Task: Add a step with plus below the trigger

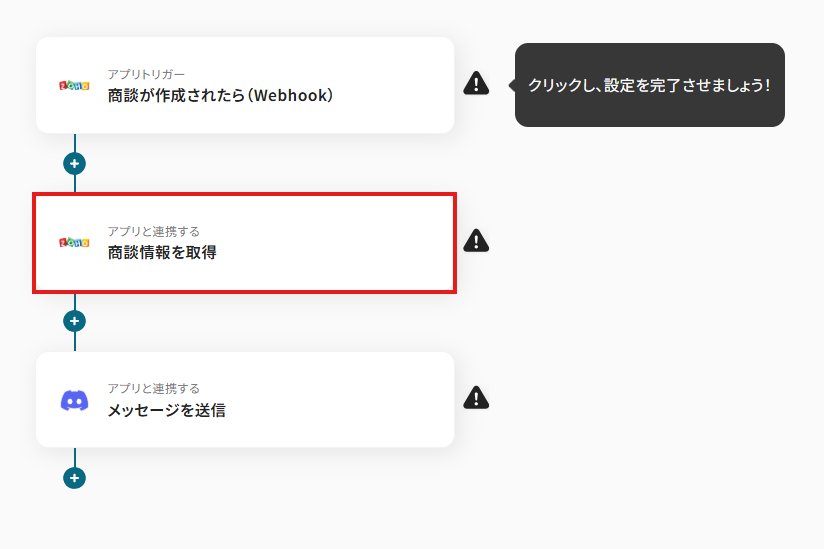Action: 75,163
